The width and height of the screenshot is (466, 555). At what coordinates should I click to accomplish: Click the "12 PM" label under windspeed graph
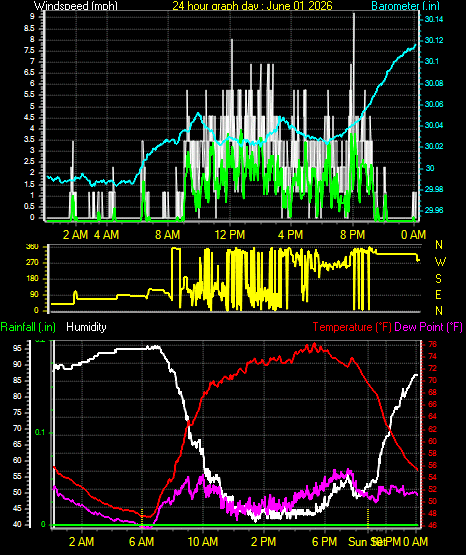tap(230, 234)
